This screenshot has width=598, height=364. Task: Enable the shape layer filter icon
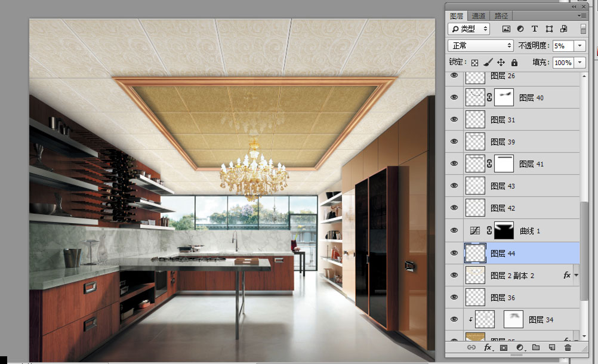tap(549, 29)
